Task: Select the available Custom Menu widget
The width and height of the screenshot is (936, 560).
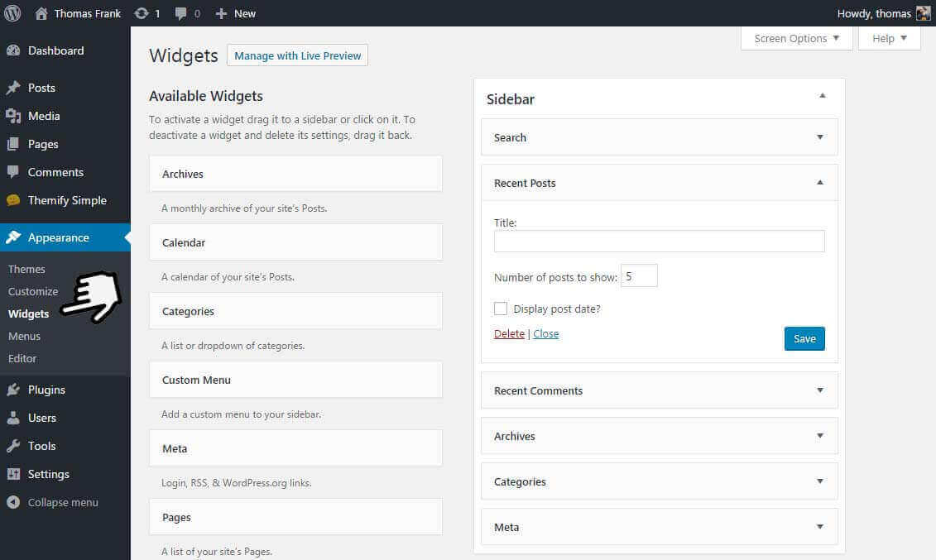Action: point(295,380)
